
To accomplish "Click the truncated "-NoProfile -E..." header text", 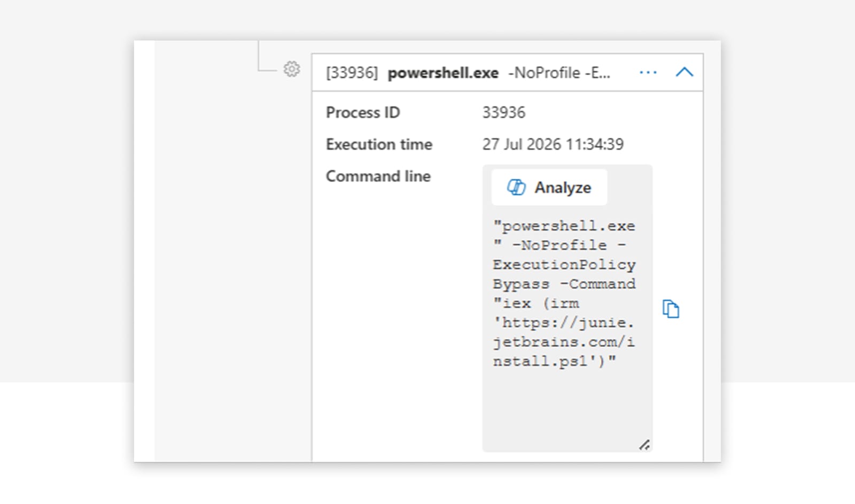I will click(559, 73).
